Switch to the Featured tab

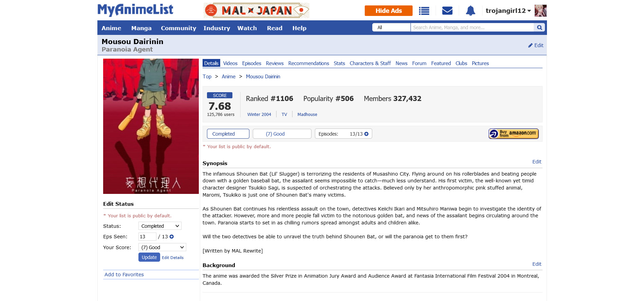[441, 63]
